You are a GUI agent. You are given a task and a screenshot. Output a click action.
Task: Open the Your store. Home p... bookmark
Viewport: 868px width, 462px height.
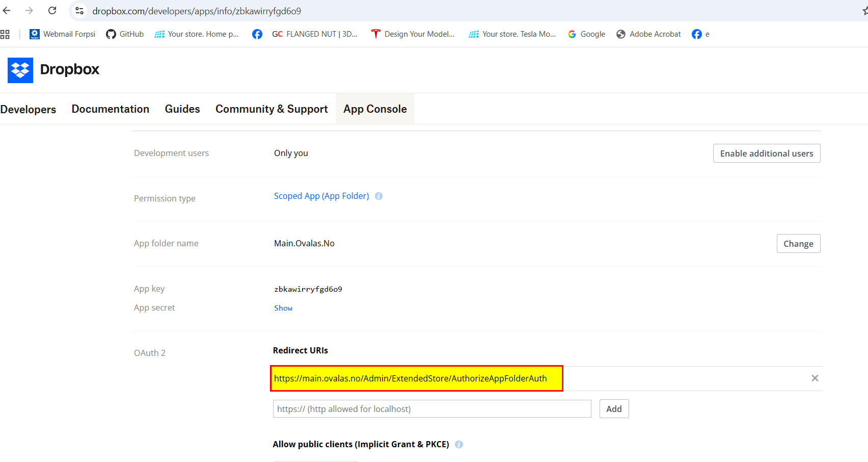pyautogui.click(x=197, y=34)
